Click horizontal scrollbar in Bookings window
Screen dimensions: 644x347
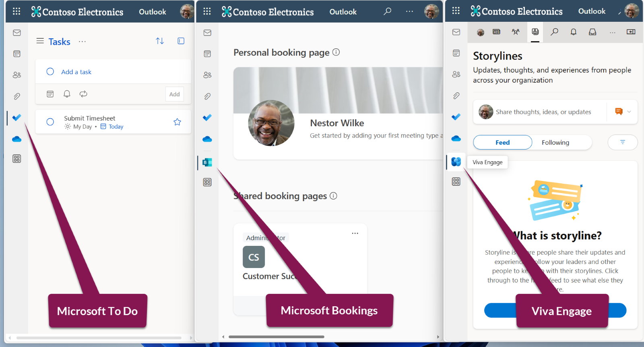tap(277, 337)
